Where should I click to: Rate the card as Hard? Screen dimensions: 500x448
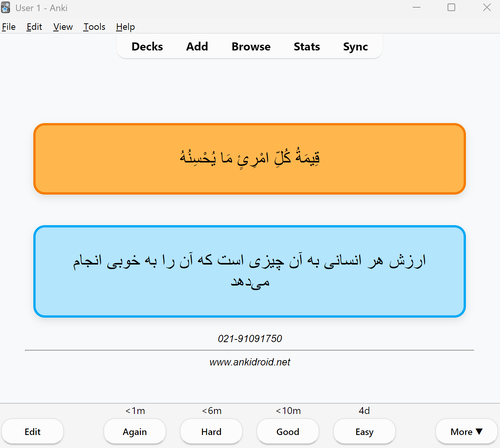click(x=211, y=432)
